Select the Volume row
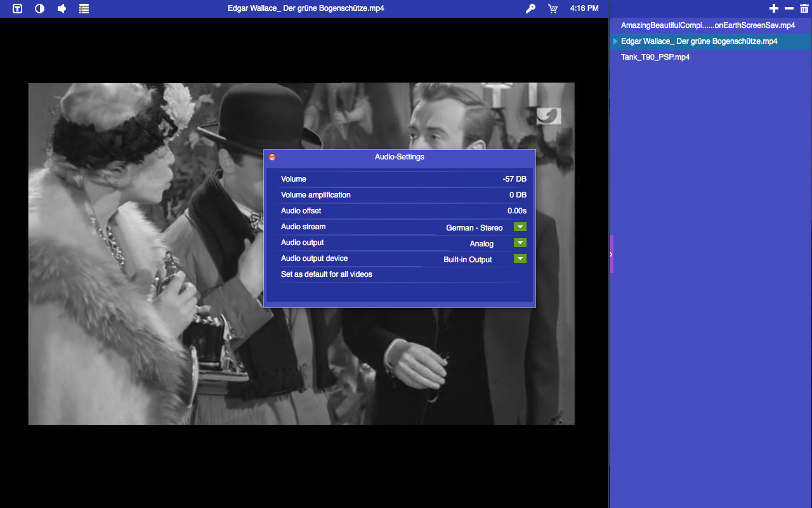812x508 pixels. point(400,179)
